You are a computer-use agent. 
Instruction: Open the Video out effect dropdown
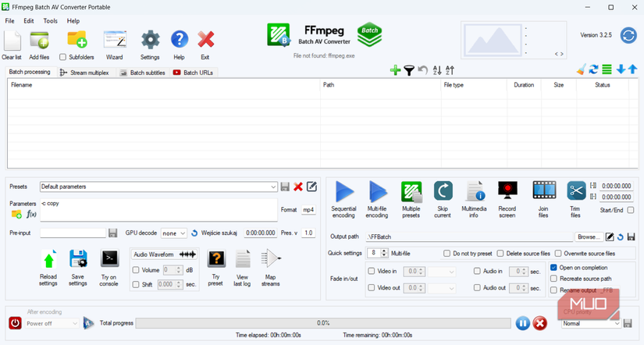(442, 288)
